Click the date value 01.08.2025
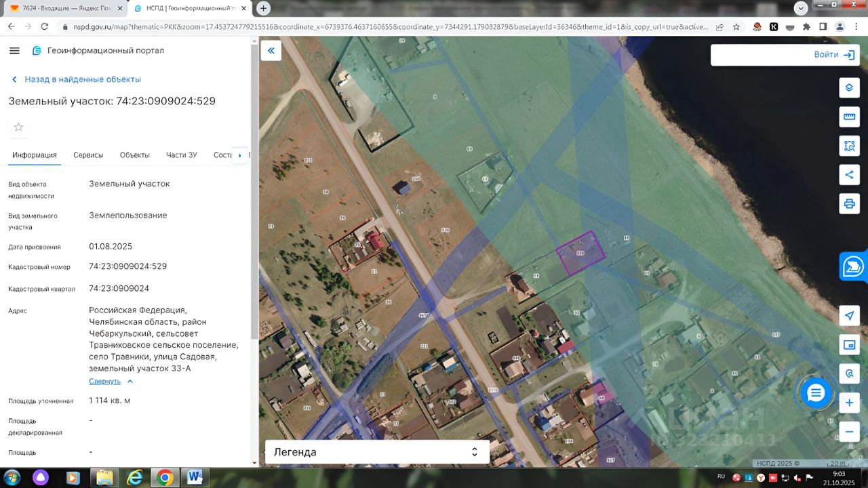This screenshot has width=868, height=488. (x=111, y=246)
